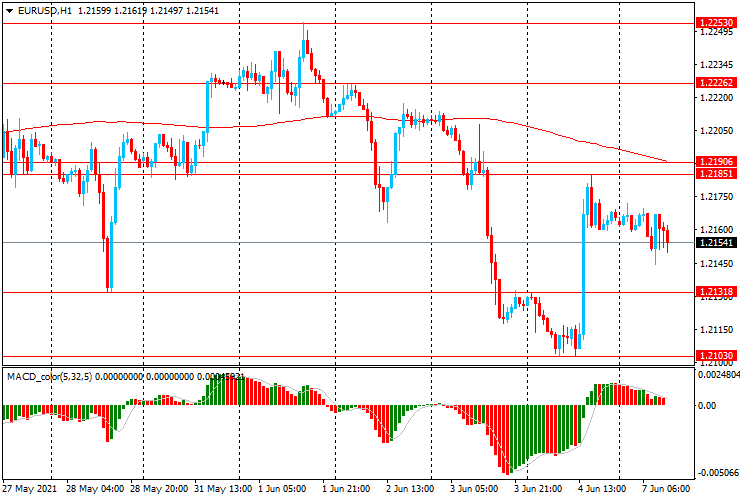Select the 4 Jun 13:00 time label
Screen dimensions: 740x500
point(602,489)
